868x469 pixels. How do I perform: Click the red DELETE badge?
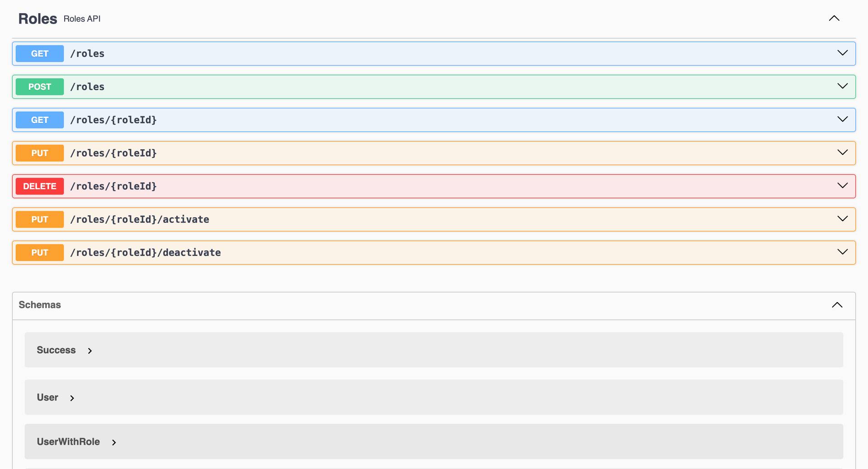click(40, 186)
